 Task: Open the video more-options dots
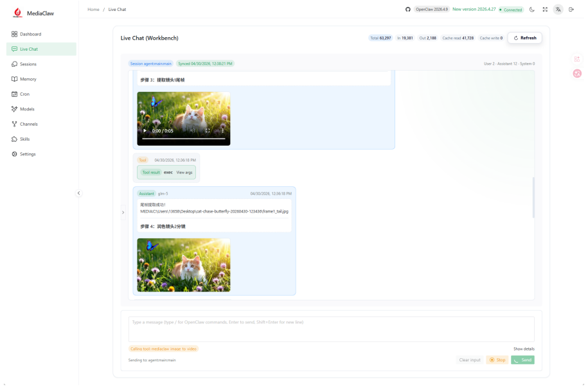pos(223,131)
